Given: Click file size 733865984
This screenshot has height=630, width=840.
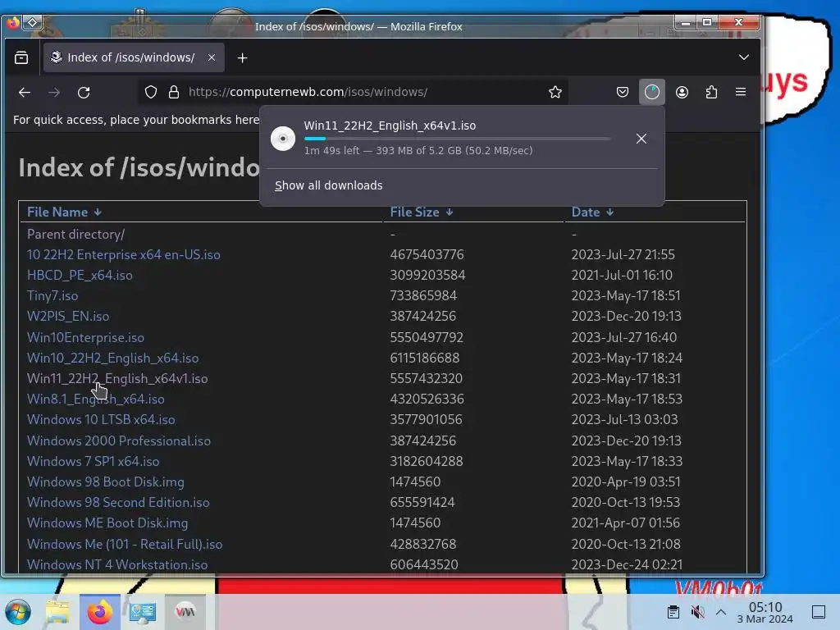Looking at the screenshot, I should (x=424, y=295).
